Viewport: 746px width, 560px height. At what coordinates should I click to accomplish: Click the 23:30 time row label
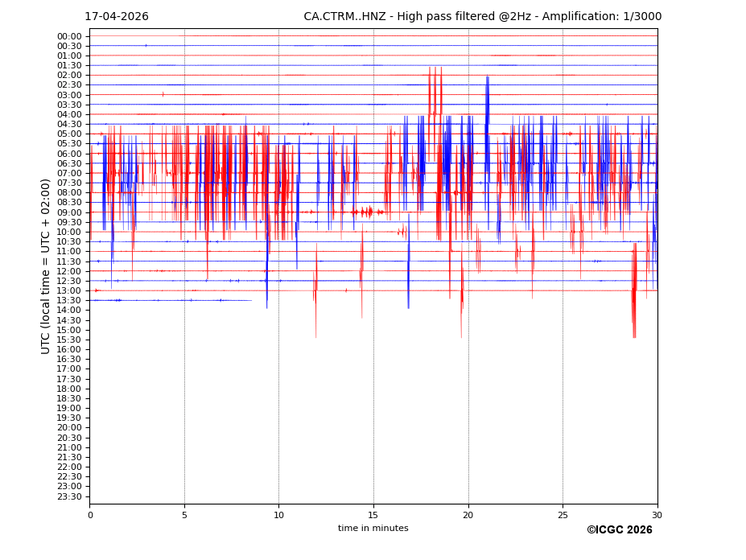point(69,496)
